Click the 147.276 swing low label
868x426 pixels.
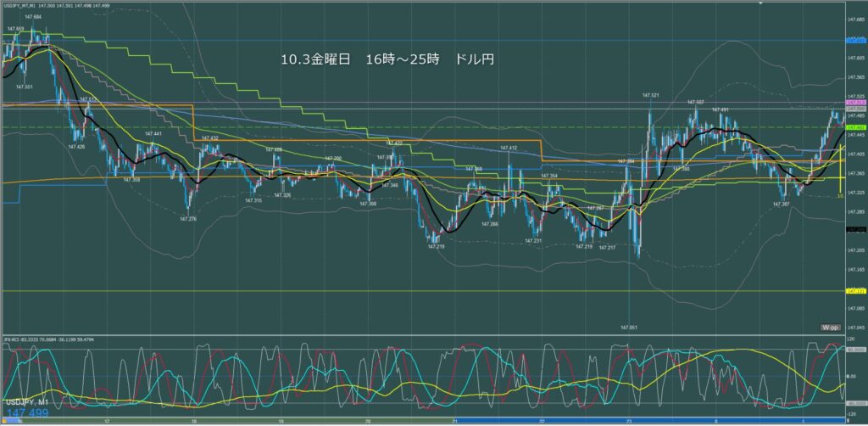(x=188, y=219)
